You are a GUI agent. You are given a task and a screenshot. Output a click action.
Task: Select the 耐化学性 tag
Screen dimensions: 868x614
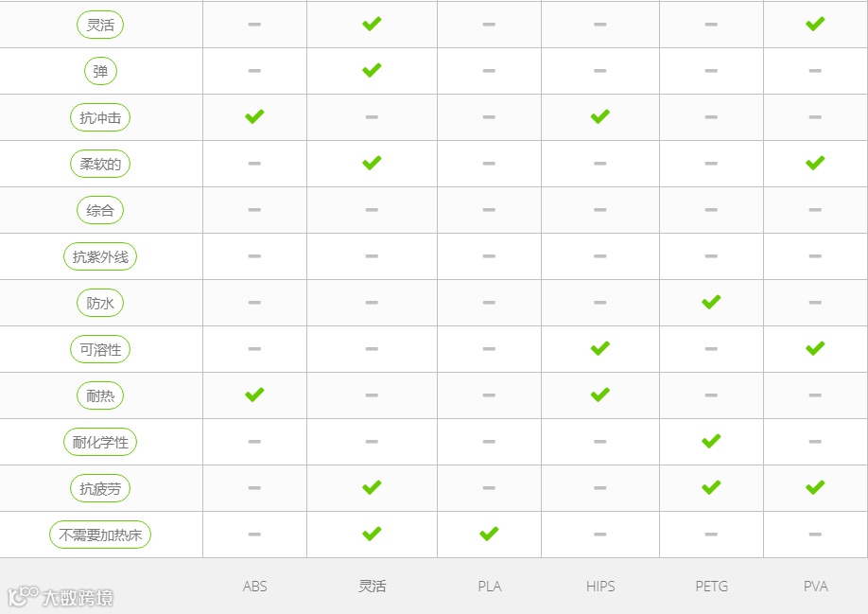click(x=100, y=442)
